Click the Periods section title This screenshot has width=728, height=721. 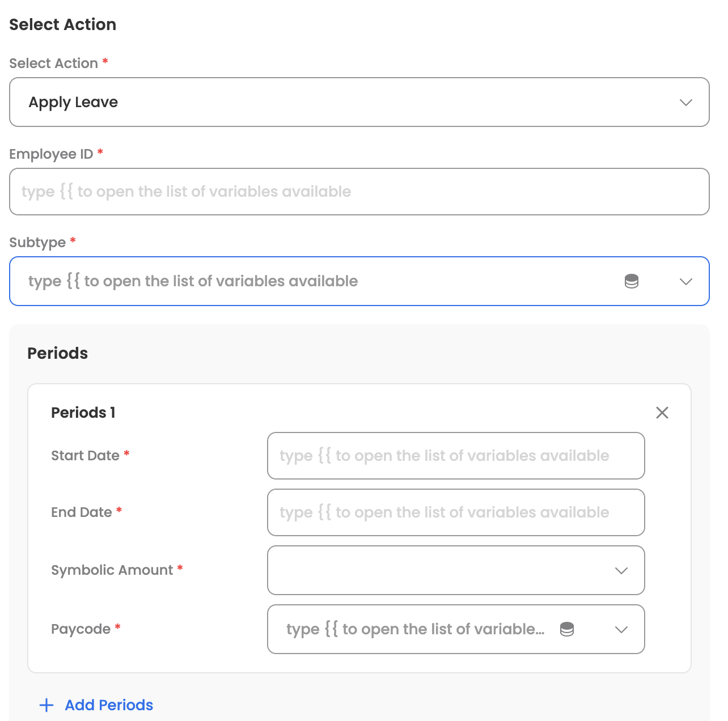58,354
